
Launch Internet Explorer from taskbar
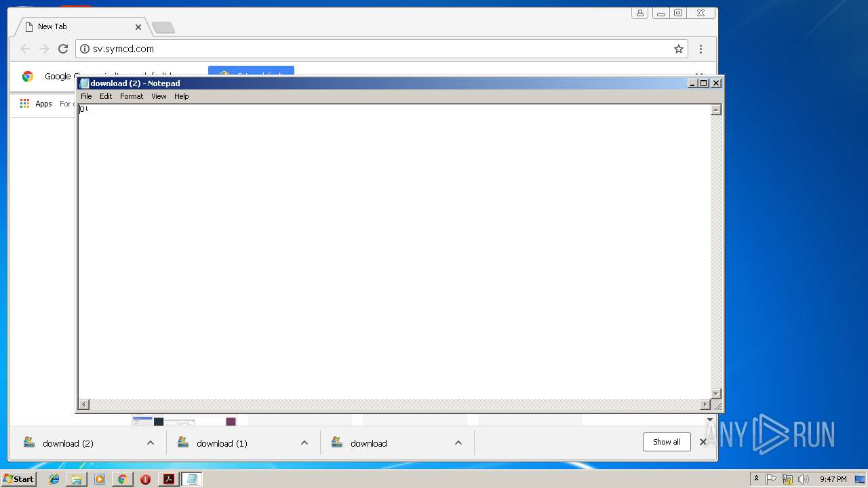(54, 479)
